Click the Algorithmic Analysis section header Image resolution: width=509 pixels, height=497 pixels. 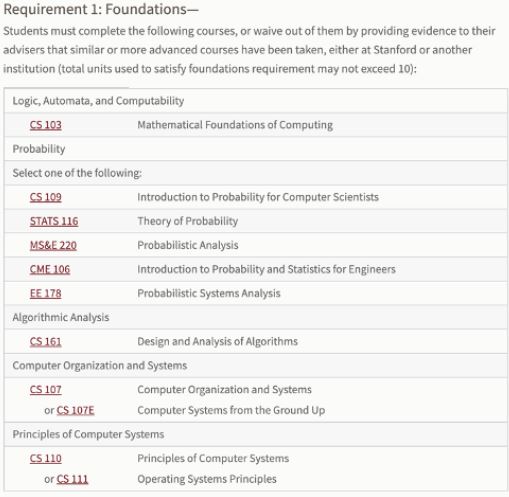pyautogui.click(x=61, y=317)
